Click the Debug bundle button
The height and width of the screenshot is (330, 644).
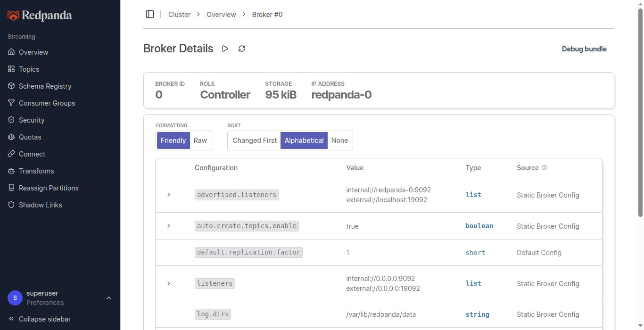tap(584, 49)
